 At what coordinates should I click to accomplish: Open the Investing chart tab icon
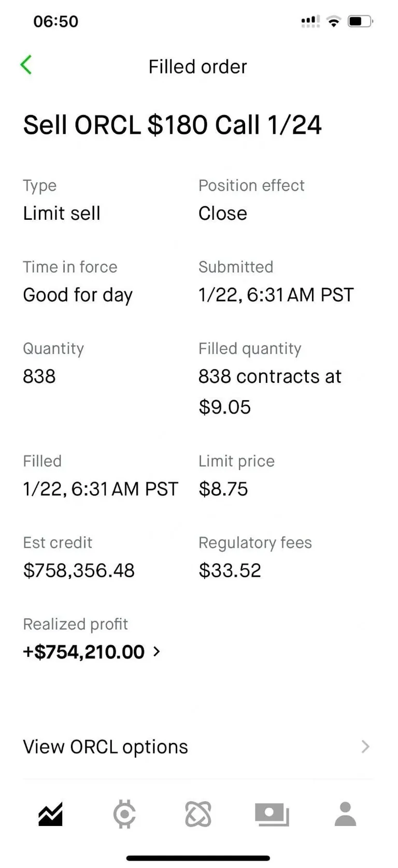(x=50, y=814)
